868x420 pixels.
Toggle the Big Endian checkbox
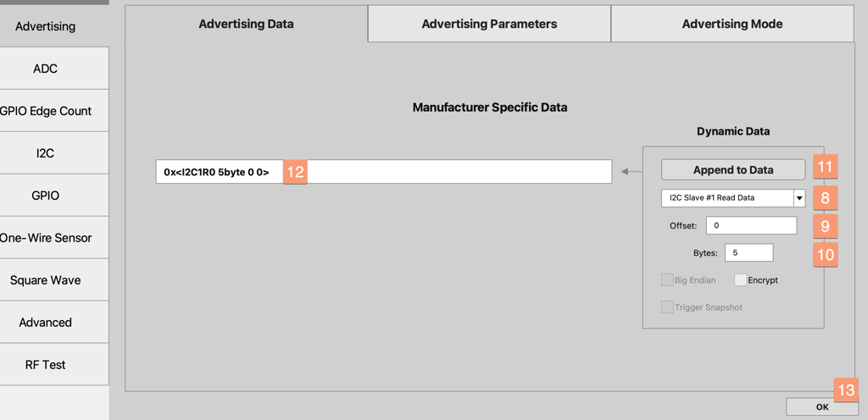[668, 280]
